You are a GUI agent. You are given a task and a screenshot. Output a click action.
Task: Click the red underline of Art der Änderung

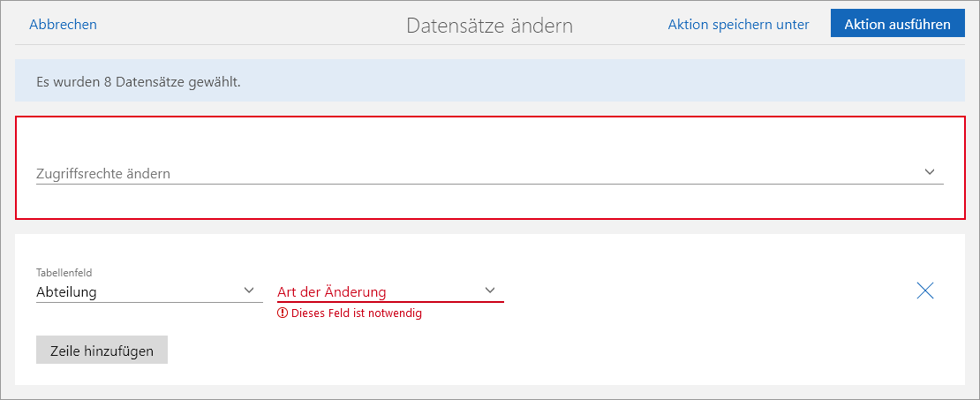[390, 302]
